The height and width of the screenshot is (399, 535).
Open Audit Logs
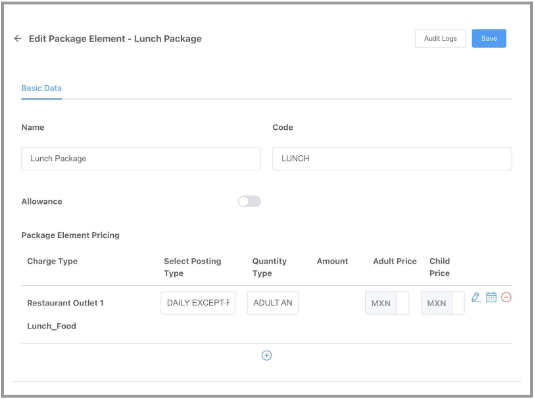[440, 39]
